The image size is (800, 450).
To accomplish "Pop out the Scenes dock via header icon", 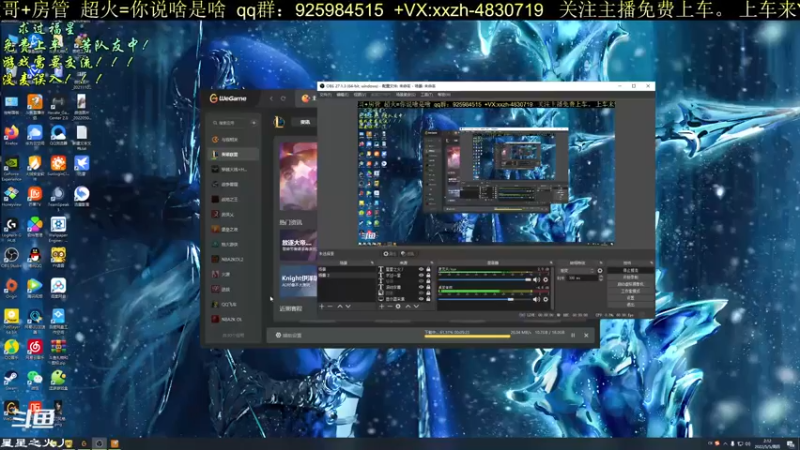I will pyautogui.click(x=371, y=263).
